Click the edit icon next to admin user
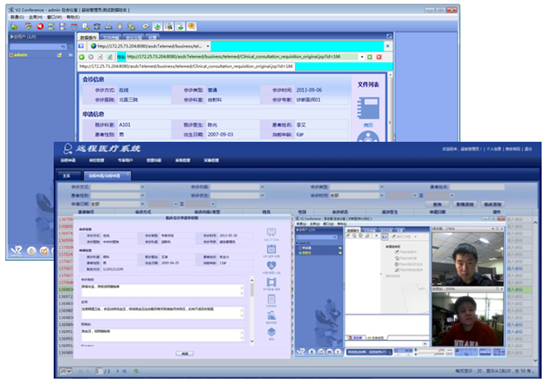Image resolution: width=547 pixels, height=384 pixels. 60,55
